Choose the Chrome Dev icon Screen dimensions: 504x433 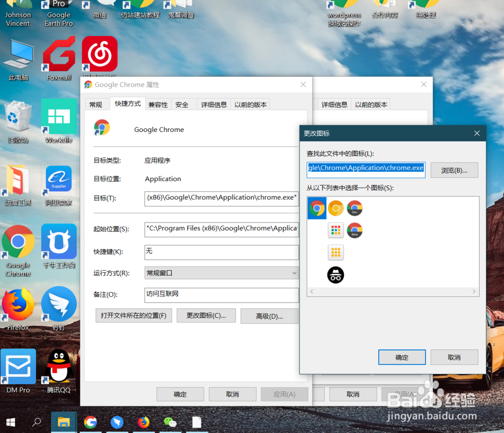pos(354,208)
